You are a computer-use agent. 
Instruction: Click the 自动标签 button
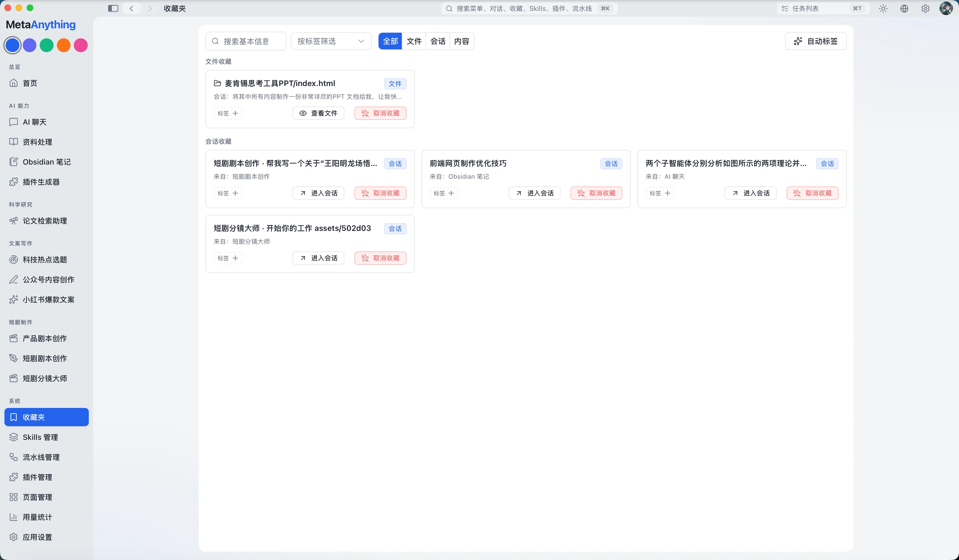[816, 41]
